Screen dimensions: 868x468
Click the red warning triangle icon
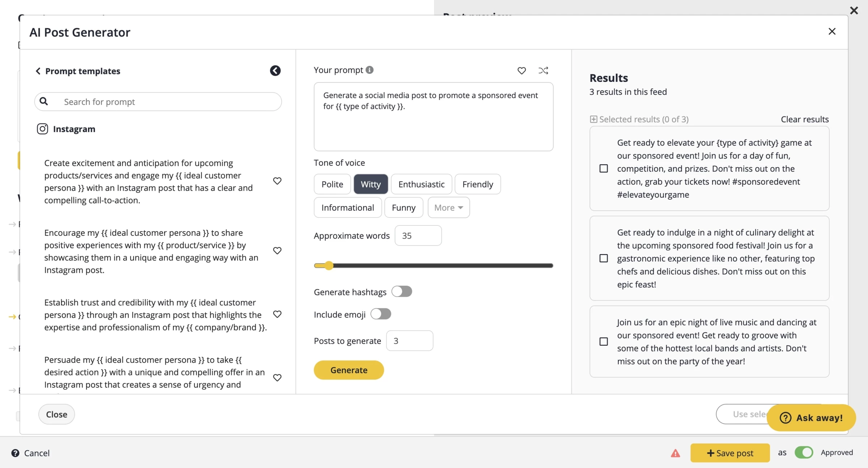click(675, 453)
